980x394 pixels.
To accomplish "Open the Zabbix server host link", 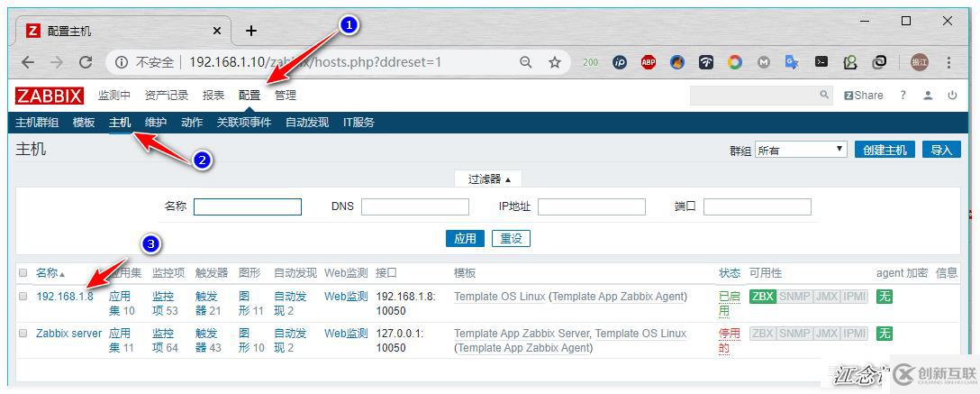I will point(68,334).
